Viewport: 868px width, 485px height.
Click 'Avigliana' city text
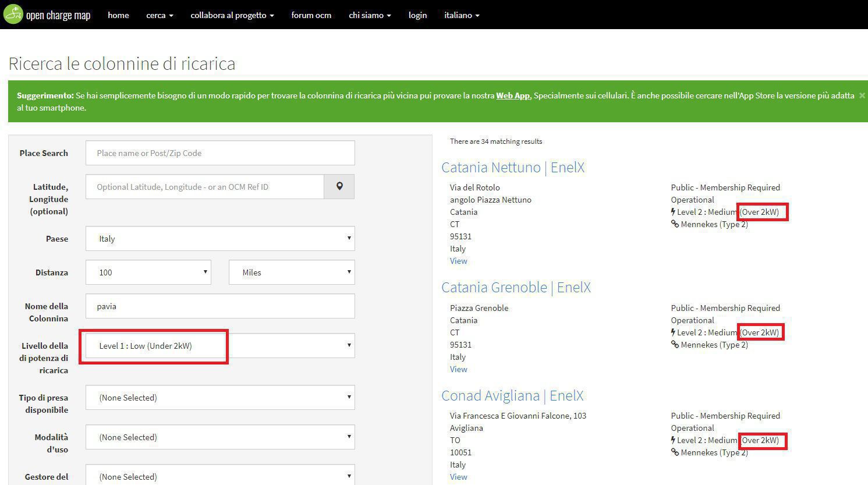pyautogui.click(x=466, y=428)
